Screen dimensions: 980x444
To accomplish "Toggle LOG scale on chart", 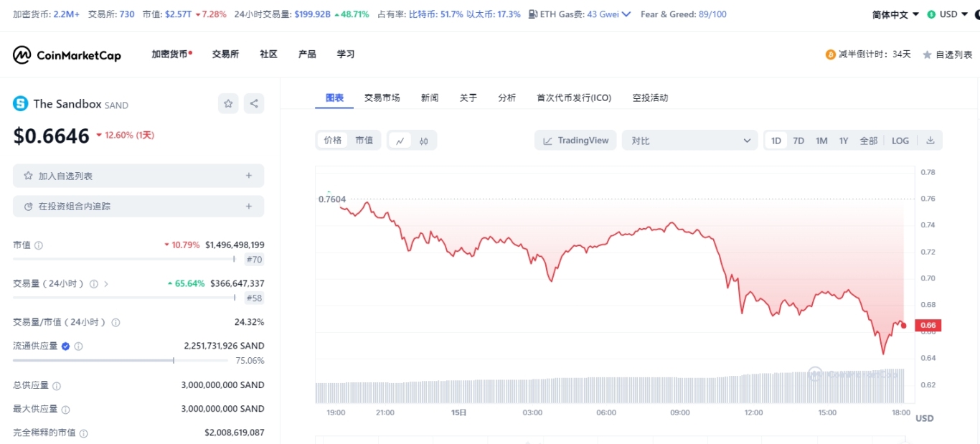I will tap(900, 141).
